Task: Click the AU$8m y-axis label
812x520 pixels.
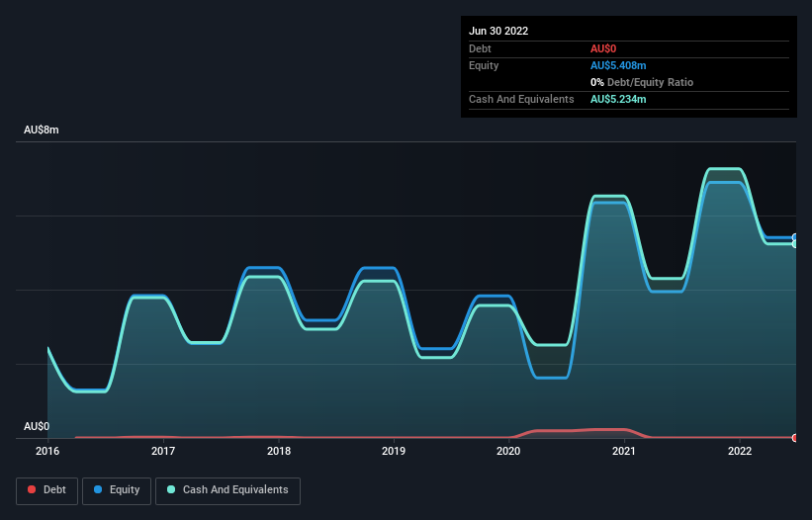Action: click(x=41, y=130)
